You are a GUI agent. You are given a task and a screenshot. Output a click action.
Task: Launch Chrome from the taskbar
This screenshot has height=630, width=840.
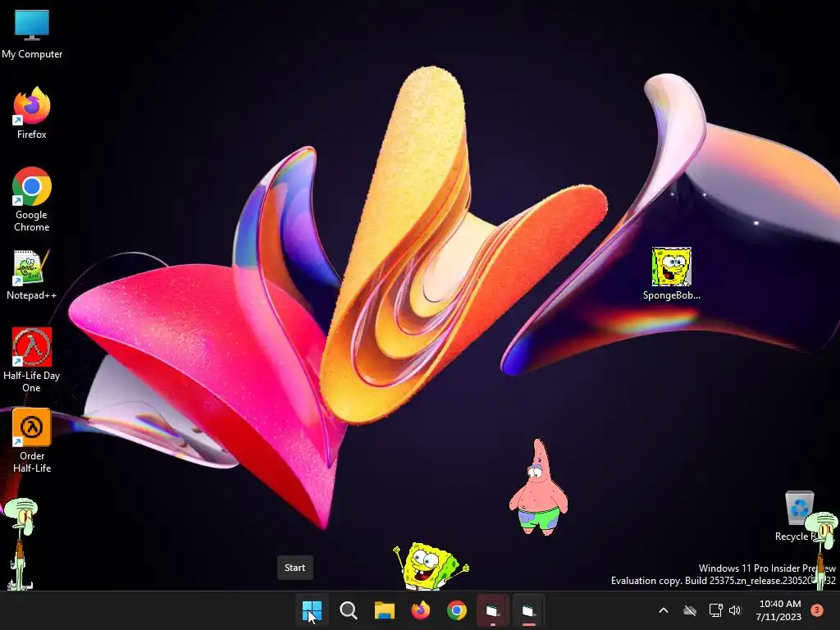tap(456, 610)
